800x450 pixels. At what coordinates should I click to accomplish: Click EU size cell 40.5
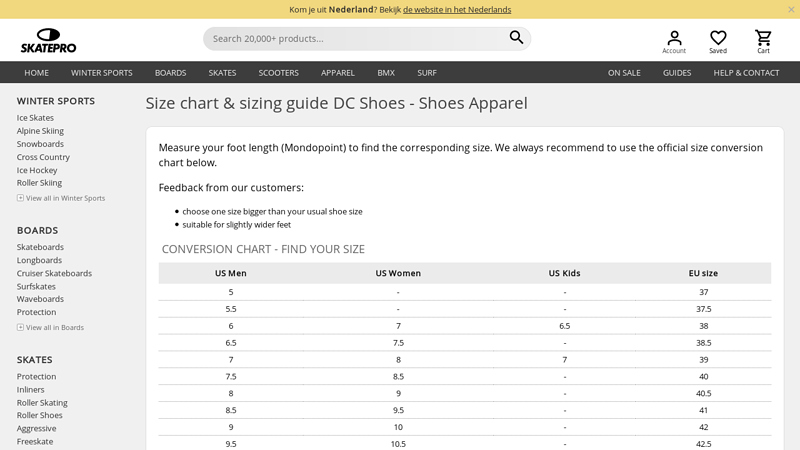(x=704, y=393)
